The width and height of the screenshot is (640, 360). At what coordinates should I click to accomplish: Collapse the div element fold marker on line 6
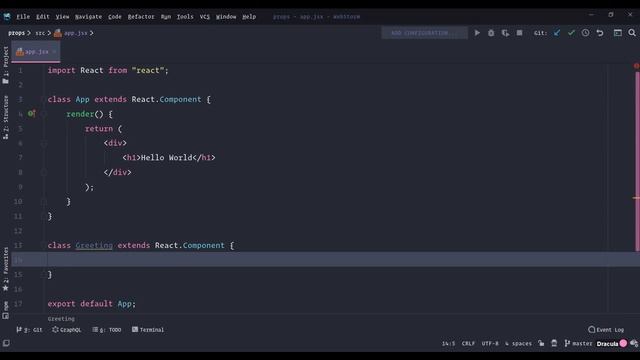pos(44,143)
